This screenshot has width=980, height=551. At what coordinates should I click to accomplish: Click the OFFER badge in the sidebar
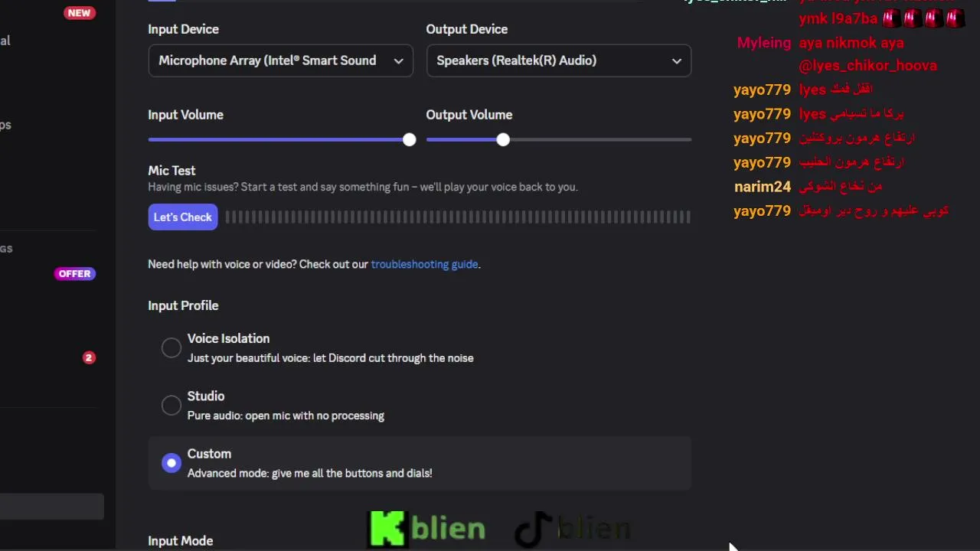[74, 273]
